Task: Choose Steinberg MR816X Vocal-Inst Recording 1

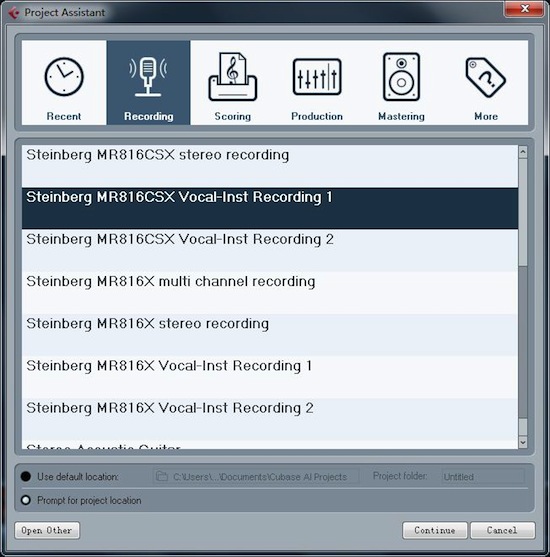Action: coord(270,377)
